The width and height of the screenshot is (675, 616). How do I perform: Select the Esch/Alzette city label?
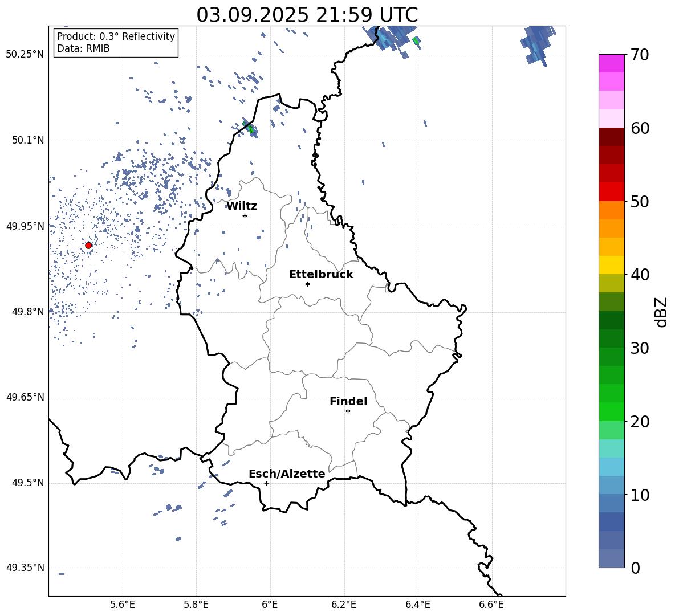pyautogui.click(x=287, y=474)
